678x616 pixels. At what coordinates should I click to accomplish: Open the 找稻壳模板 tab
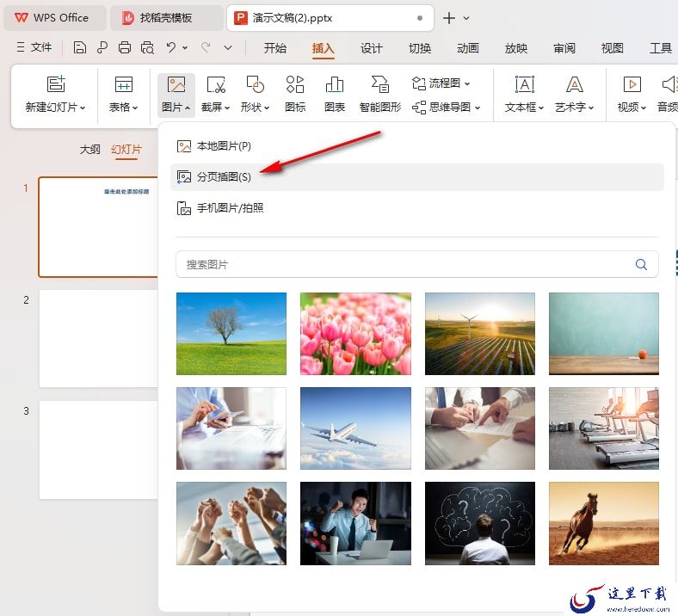point(166,18)
